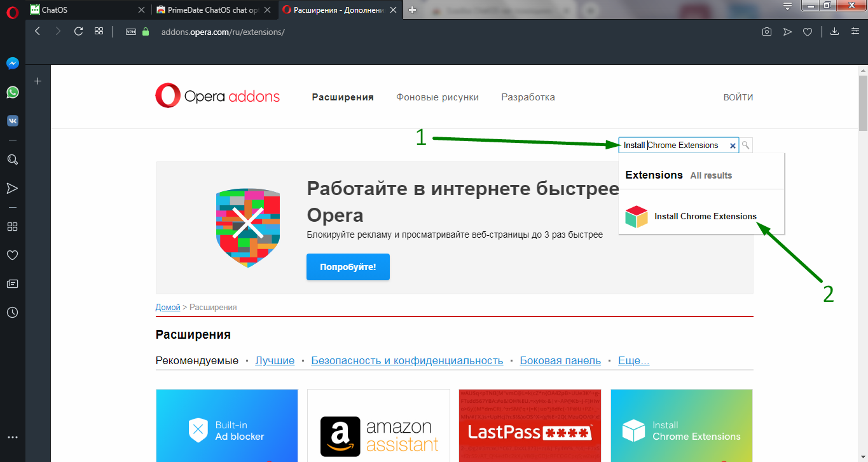Open My Flow sidebar icon
868x462 pixels.
point(12,188)
